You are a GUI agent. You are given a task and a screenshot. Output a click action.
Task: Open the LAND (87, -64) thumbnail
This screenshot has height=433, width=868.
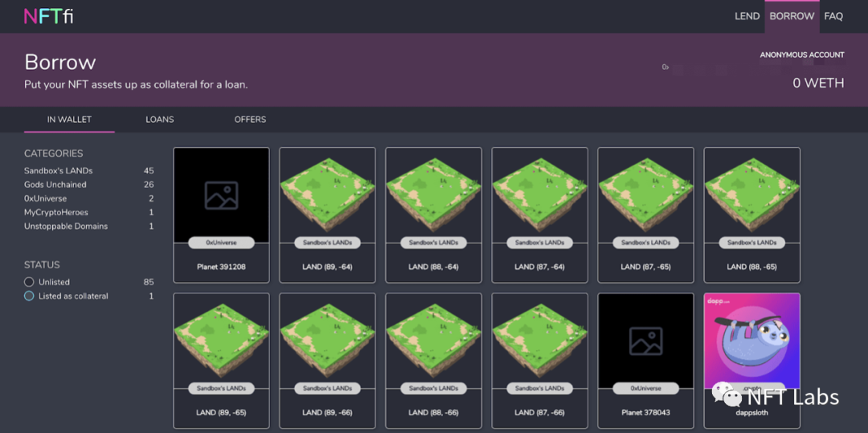[540, 194]
